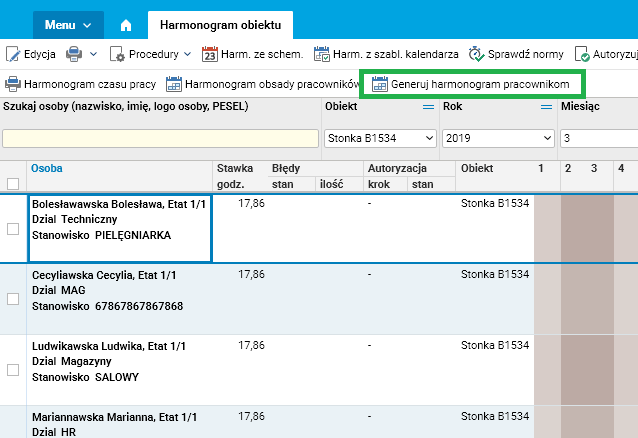The image size is (638, 438).
Task: Click Harmonogram czasu pracy printer icon
Action: [x=13, y=85]
